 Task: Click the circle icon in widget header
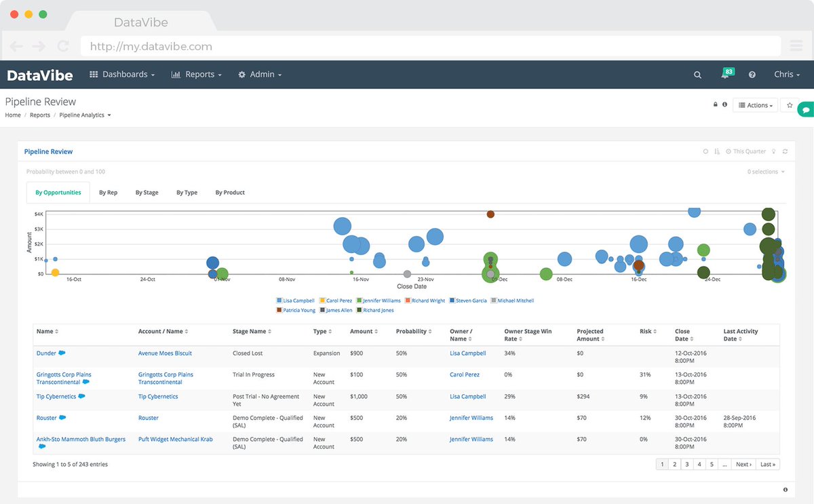pyautogui.click(x=705, y=152)
